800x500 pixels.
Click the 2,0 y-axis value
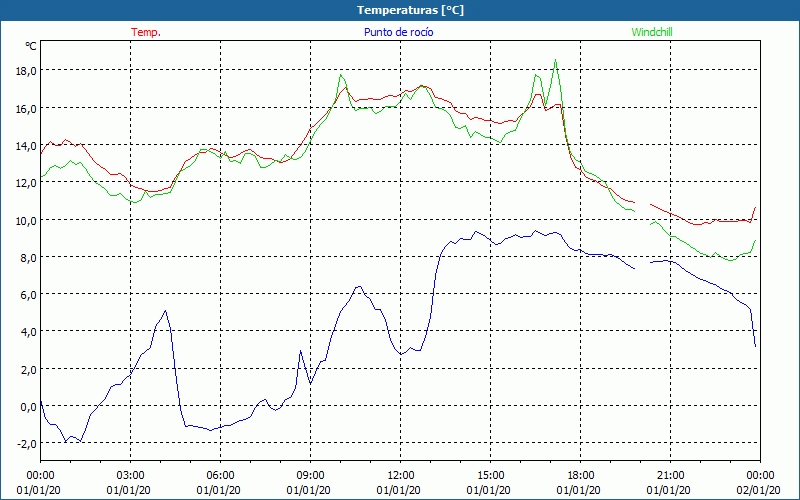[x=29, y=369]
